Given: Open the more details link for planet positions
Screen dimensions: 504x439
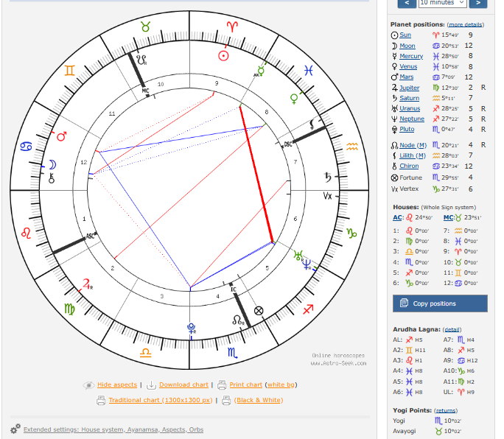Looking at the screenshot, I should click(465, 25).
